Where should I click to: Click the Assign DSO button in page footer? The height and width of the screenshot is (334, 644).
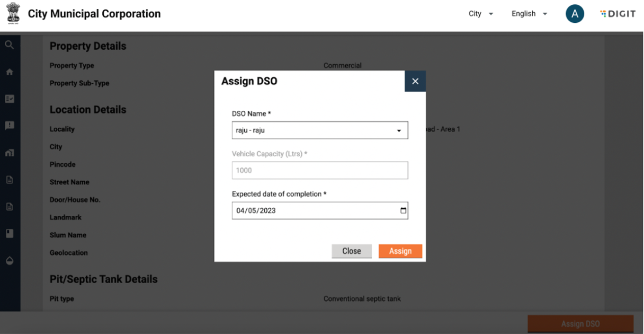pyautogui.click(x=580, y=324)
